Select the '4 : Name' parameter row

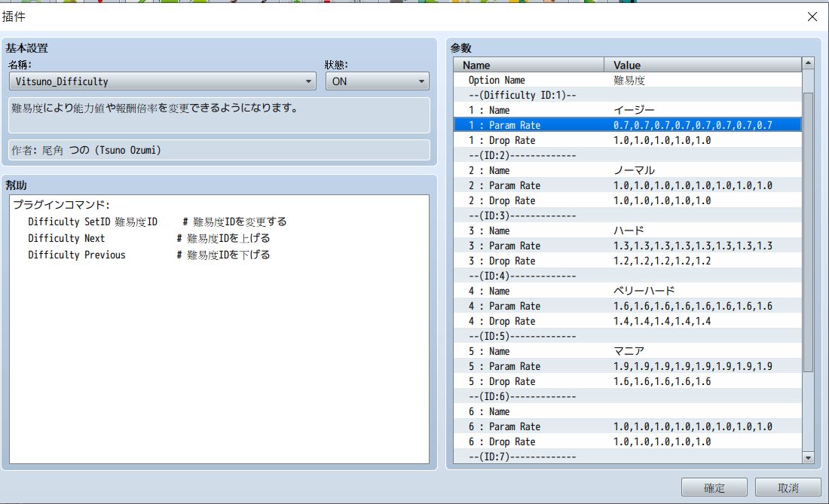[x=628, y=291]
